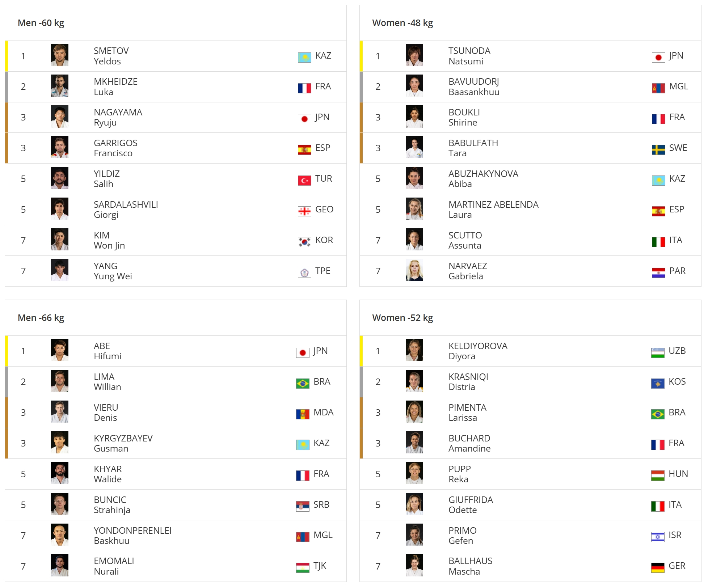Select the Men -60 kg category heading
Viewport: 708px width, 588px height.
point(41,23)
